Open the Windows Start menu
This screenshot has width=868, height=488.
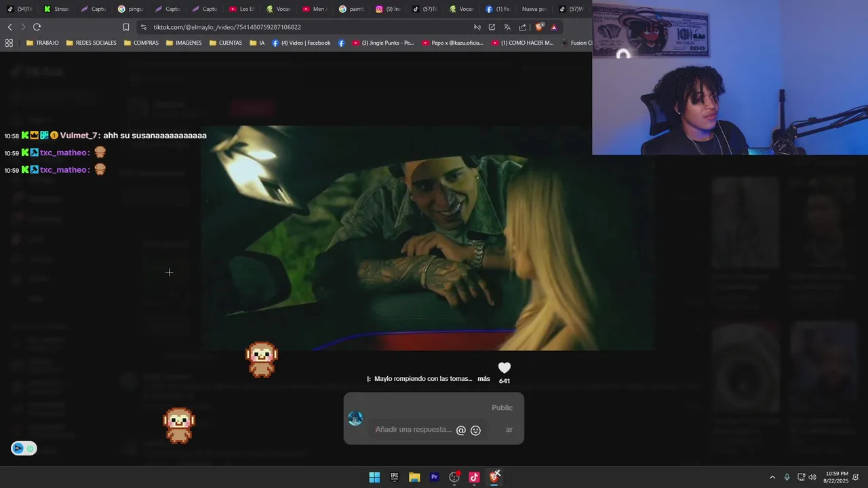[374, 477]
